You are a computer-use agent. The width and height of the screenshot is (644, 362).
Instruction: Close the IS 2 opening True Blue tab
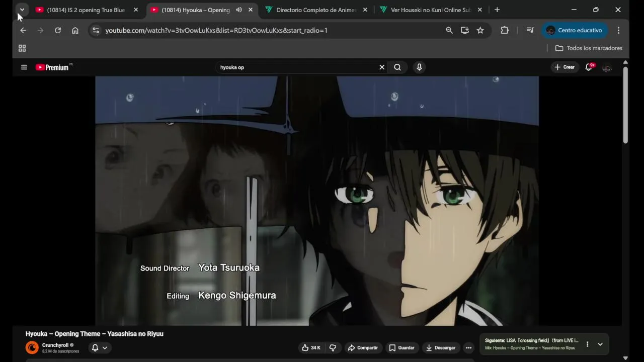136,10
